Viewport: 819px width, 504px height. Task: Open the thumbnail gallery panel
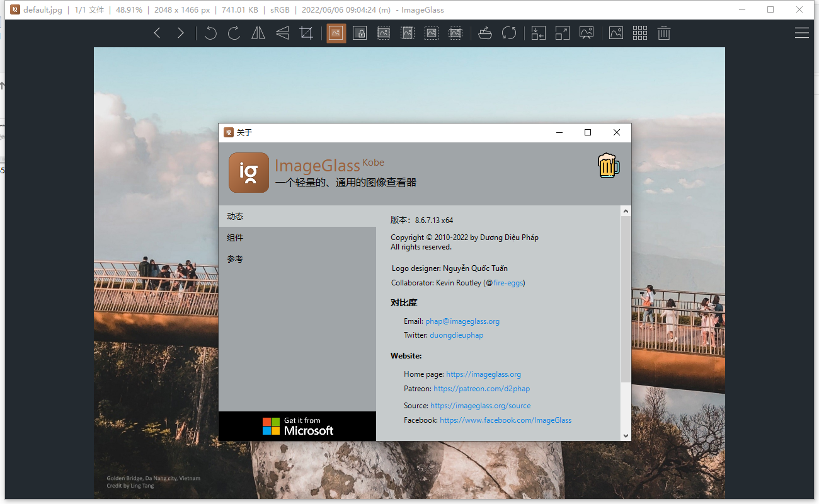pos(640,33)
